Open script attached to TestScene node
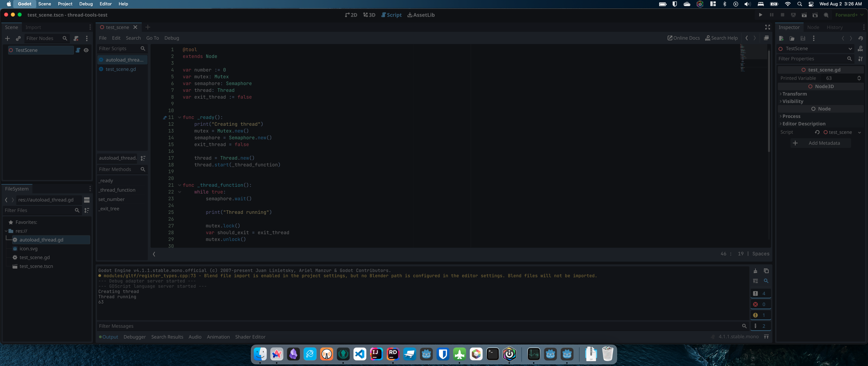The height and width of the screenshot is (366, 868). (78, 50)
